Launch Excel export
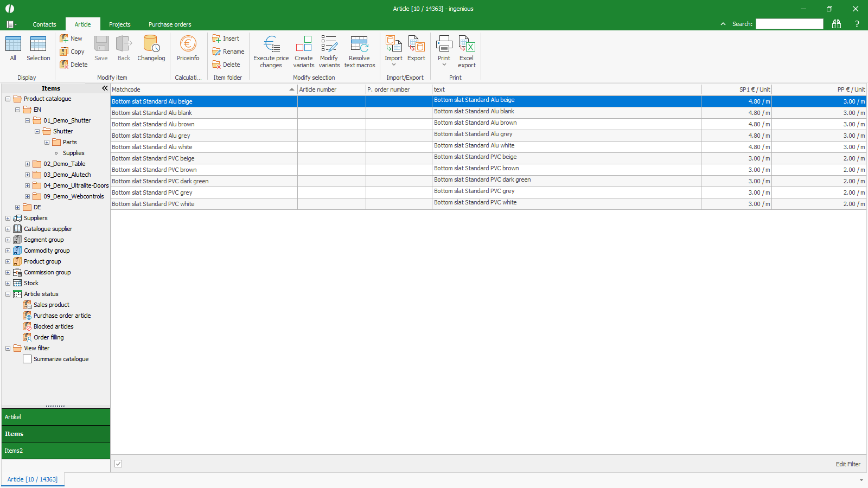This screenshot has height=488, width=868. click(x=467, y=44)
